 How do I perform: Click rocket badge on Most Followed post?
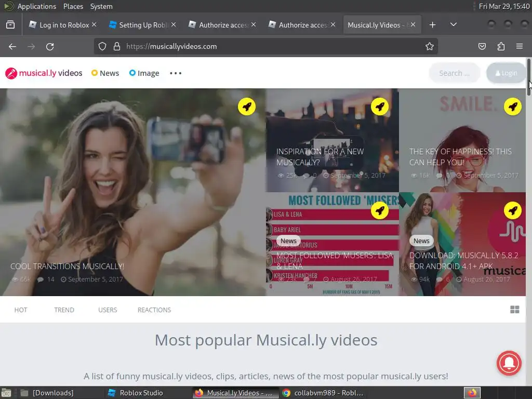coord(380,210)
